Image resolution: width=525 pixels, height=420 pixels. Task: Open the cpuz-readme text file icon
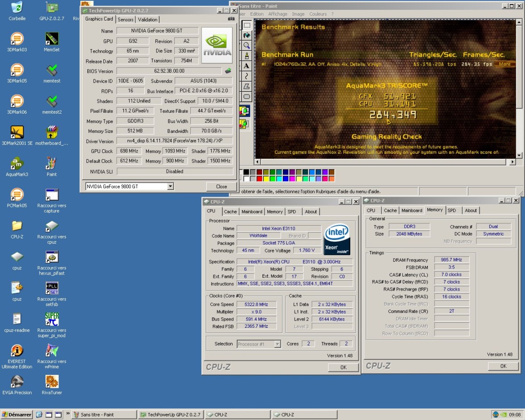point(17,322)
